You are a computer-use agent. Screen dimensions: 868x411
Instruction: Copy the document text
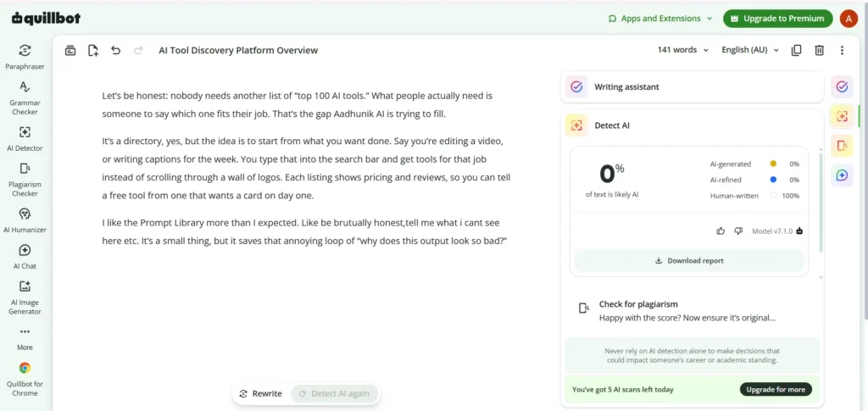(x=796, y=50)
